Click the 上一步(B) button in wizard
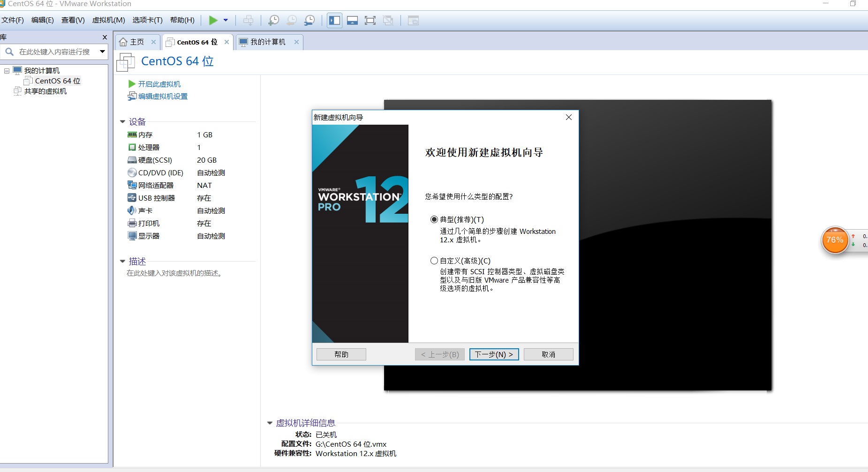Viewport: 868px width, 472px height. coord(440,354)
